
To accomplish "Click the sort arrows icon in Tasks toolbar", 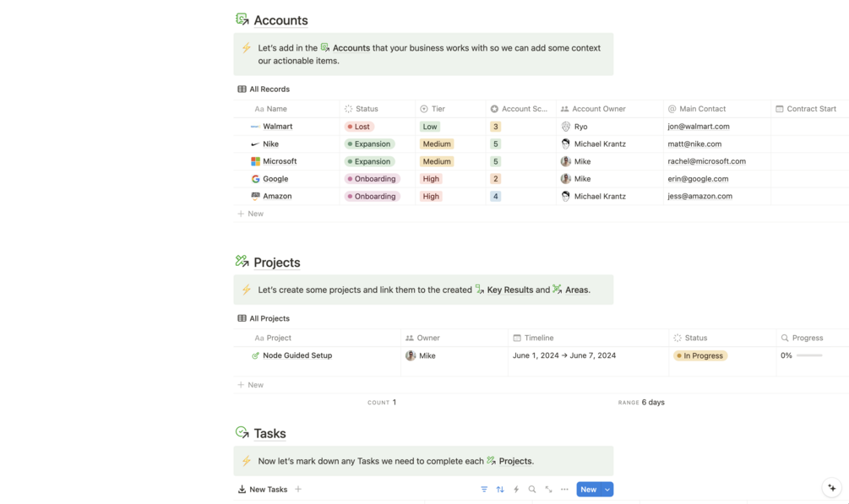I will (500, 490).
